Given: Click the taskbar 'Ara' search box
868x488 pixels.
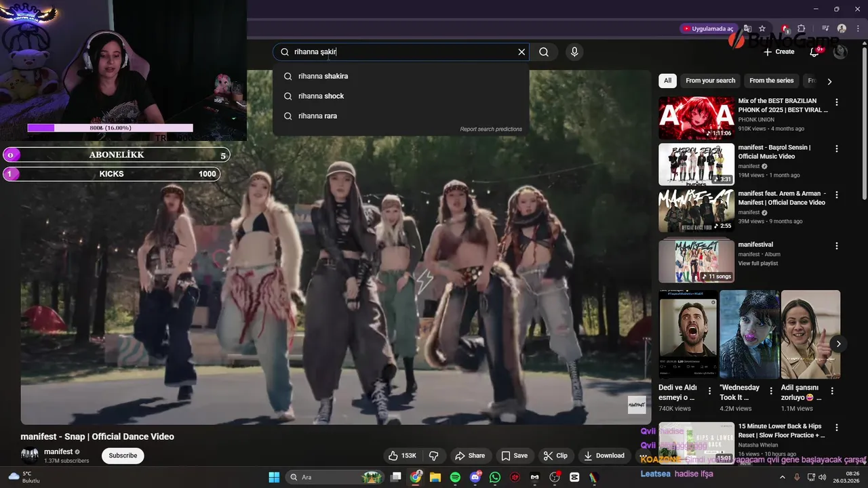Looking at the screenshot, I should coord(334,477).
